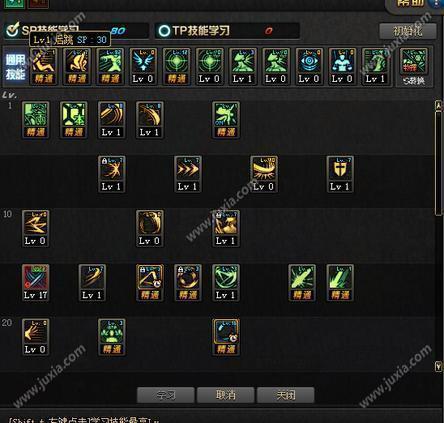Click the blue armored figure skill icon

coord(342,66)
